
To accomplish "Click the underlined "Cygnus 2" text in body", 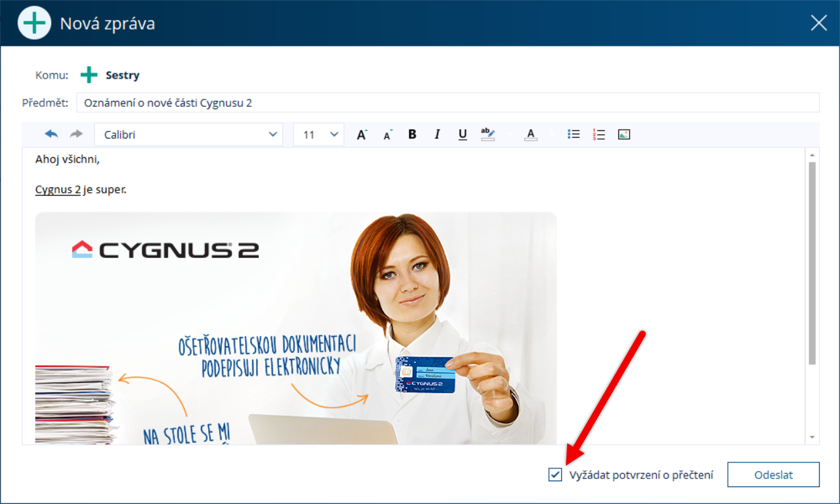I will (58, 190).
